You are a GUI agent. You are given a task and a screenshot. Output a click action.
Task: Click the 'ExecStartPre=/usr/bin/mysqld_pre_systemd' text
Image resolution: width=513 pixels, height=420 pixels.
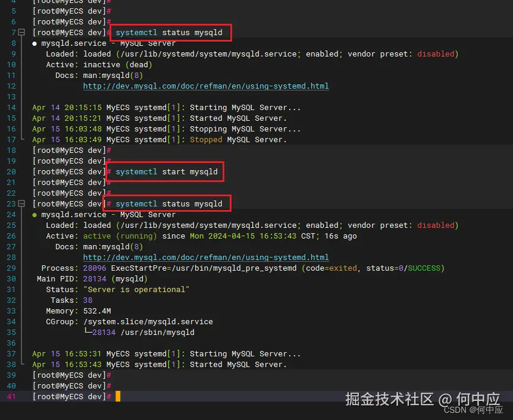[x=204, y=268]
